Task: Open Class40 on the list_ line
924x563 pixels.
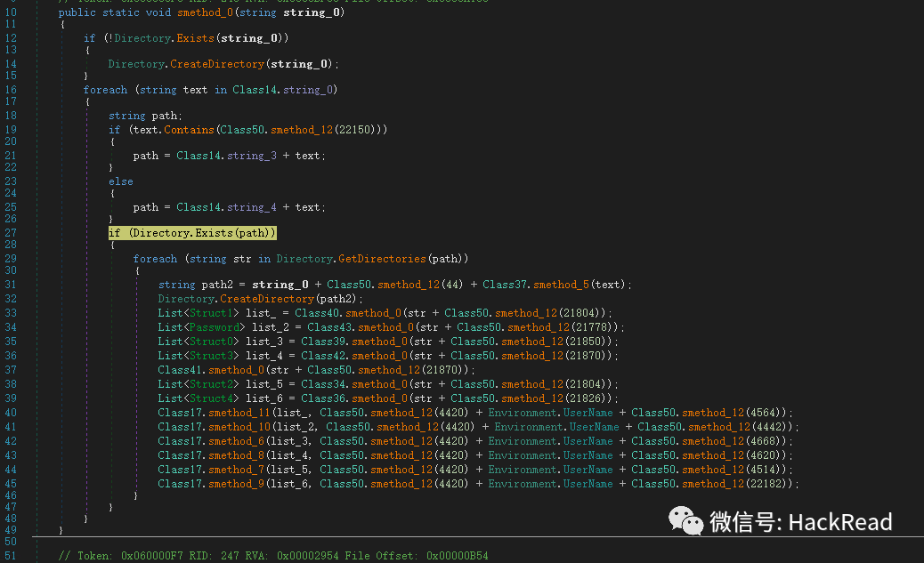Action: 316,313
